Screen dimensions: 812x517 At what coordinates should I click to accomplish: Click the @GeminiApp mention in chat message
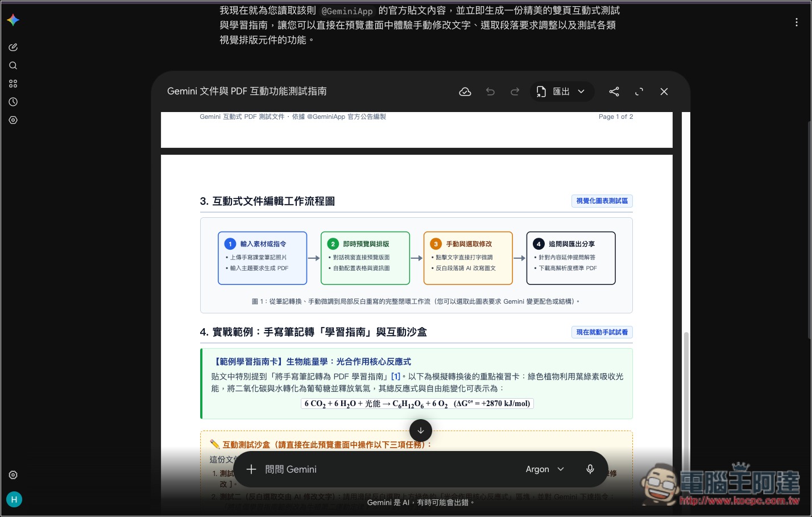(347, 11)
